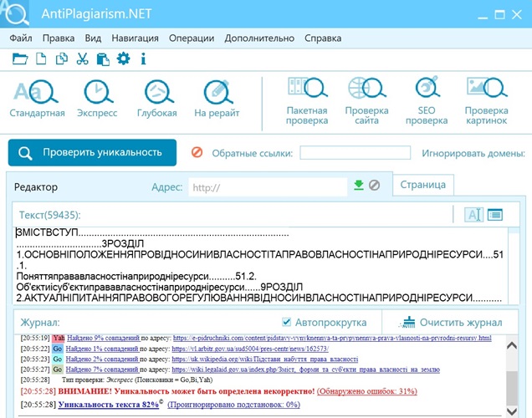Click the Адрес http:// input field
The height and width of the screenshot is (418, 532).
point(268,187)
